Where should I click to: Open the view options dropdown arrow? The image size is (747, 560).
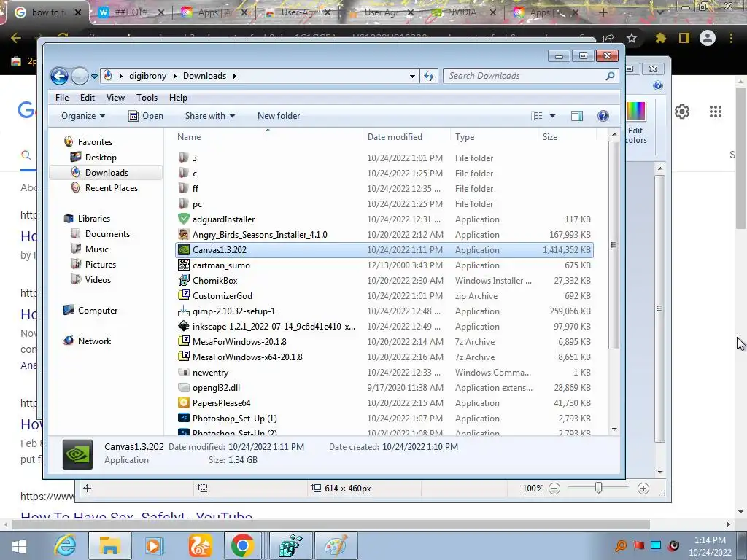pyautogui.click(x=553, y=116)
